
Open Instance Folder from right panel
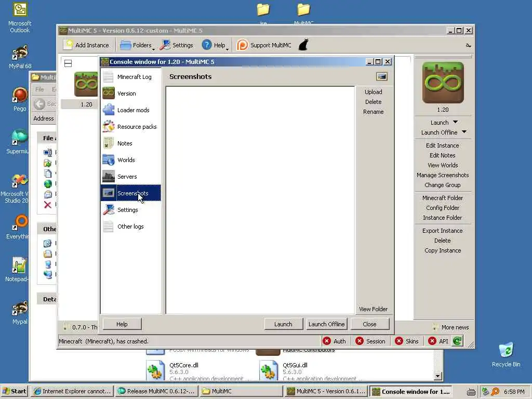[x=443, y=218]
